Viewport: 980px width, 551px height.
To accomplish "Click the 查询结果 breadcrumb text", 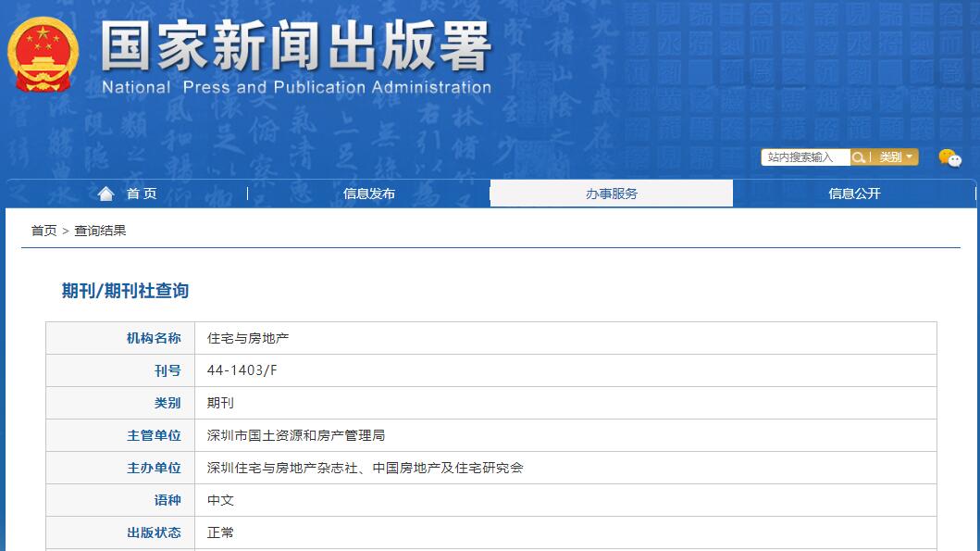I will 100,231.
